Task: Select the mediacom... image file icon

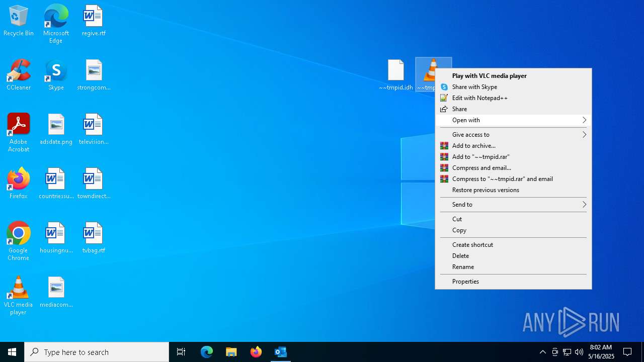Action: point(56,293)
